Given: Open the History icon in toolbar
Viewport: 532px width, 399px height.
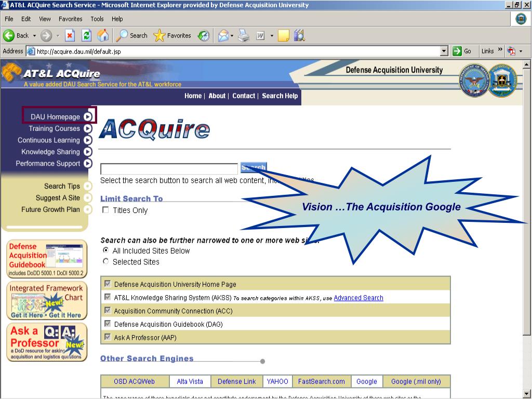Looking at the screenshot, I should pyautogui.click(x=204, y=36).
